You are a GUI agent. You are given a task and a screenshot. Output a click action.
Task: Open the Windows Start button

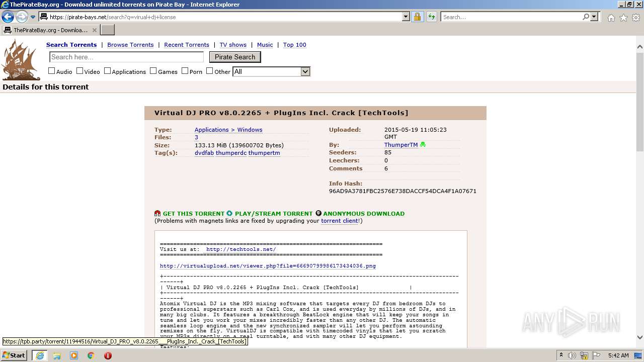pyautogui.click(x=14, y=355)
